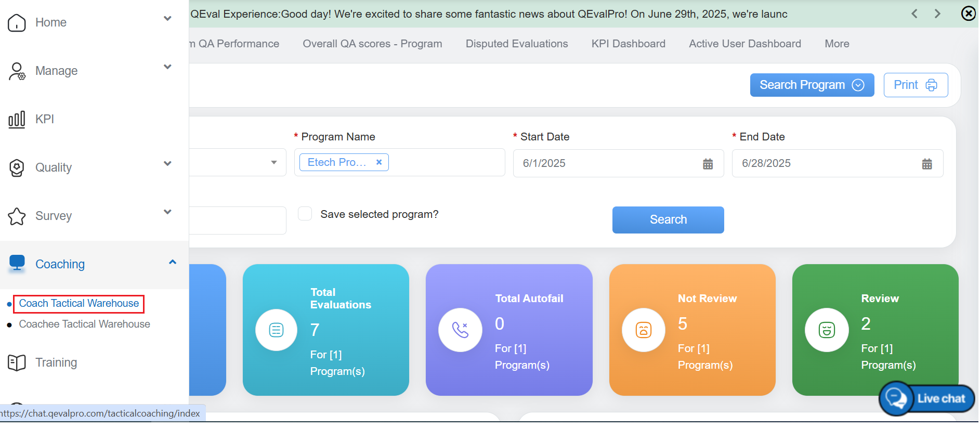Click the Program Name input field
The image size is (980, 428).
coord(446,162)
